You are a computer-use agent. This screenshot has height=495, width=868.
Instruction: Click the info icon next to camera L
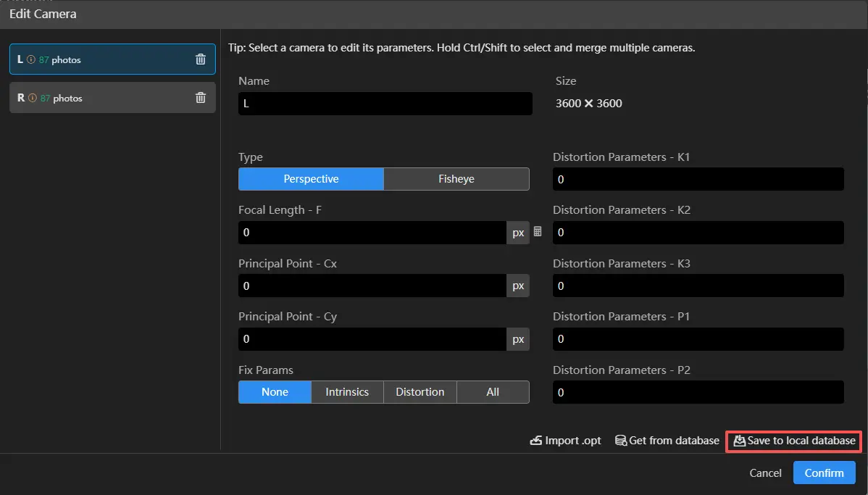click(31, 59)
